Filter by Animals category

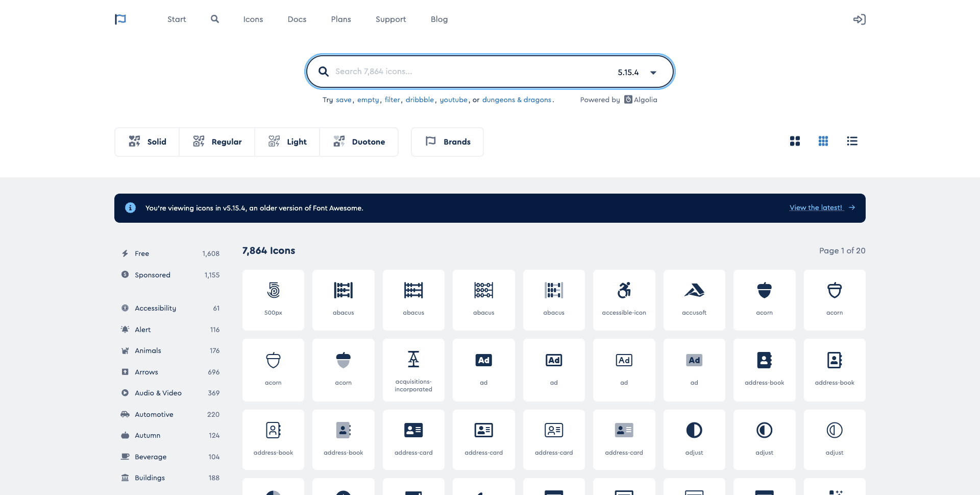(x=170, y=350)
